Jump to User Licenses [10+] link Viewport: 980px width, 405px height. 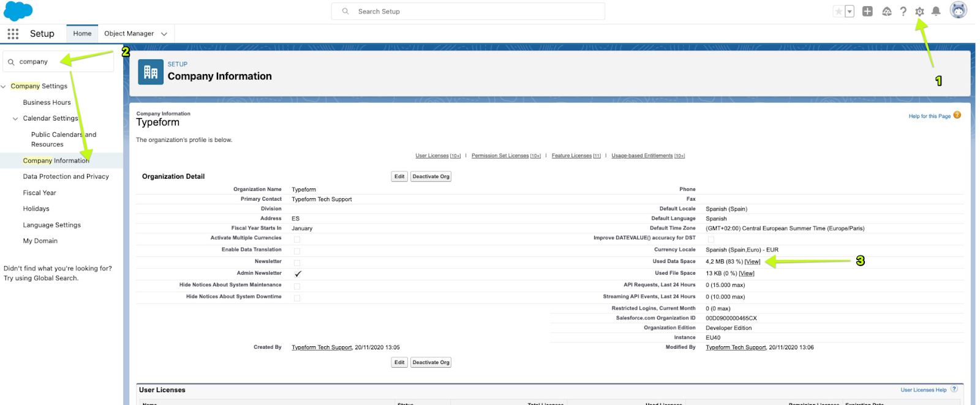(438, 156)
